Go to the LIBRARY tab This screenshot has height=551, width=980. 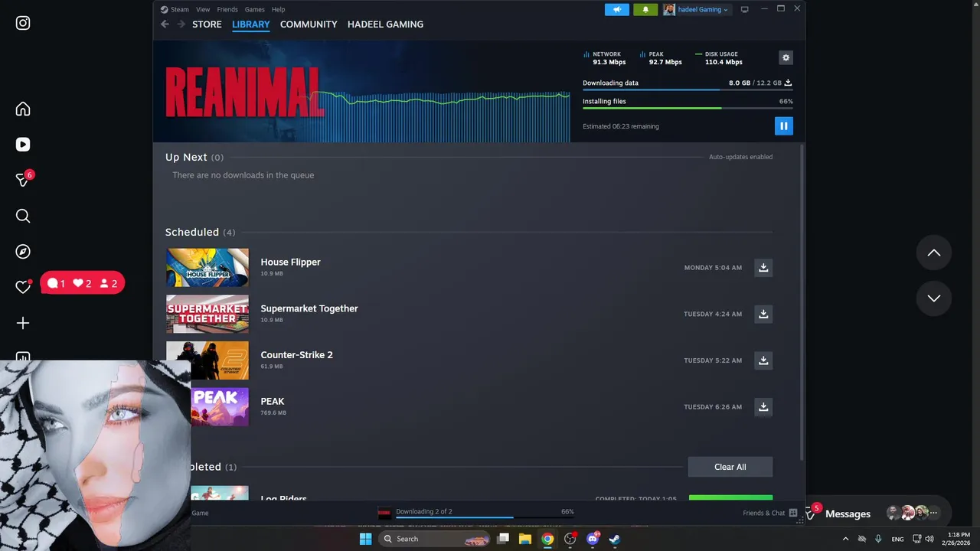pos(251,24)
